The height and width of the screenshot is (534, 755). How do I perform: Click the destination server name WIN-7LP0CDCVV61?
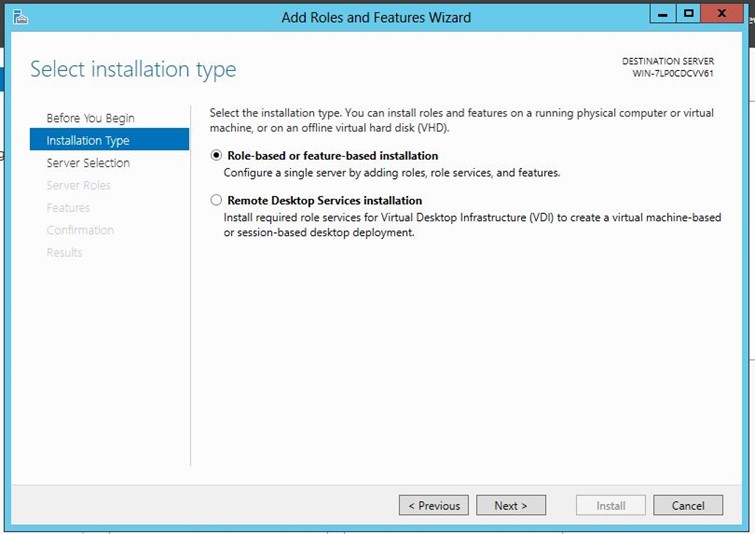[673, 74]
